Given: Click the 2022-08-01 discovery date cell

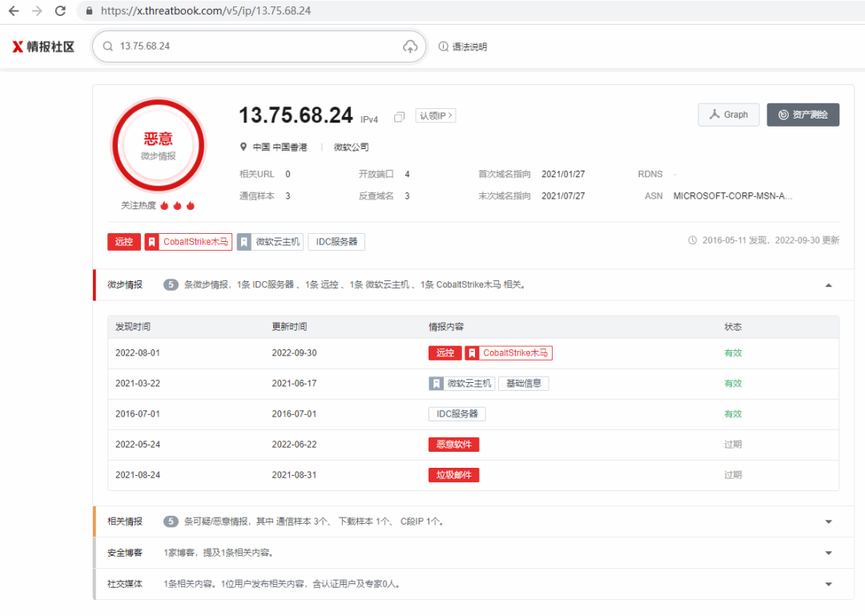Looking at the screenshot, I should click(x=138, y=352).
